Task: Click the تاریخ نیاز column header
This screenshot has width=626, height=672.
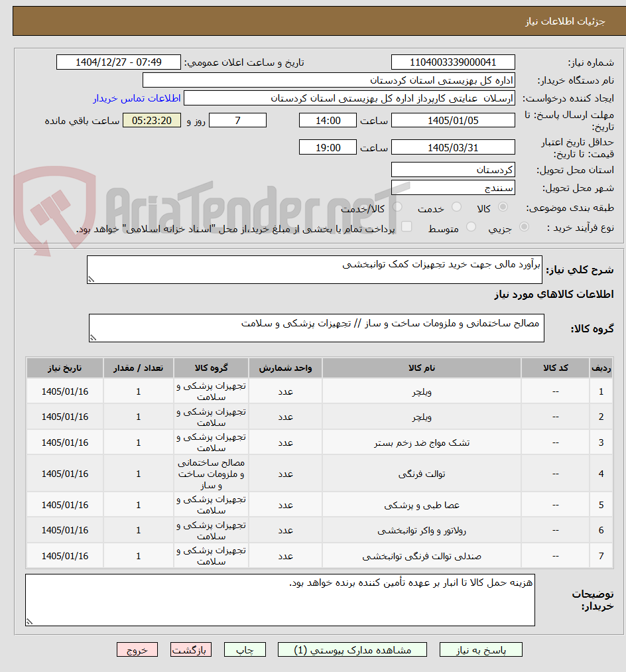Action: tap(65, 368)
